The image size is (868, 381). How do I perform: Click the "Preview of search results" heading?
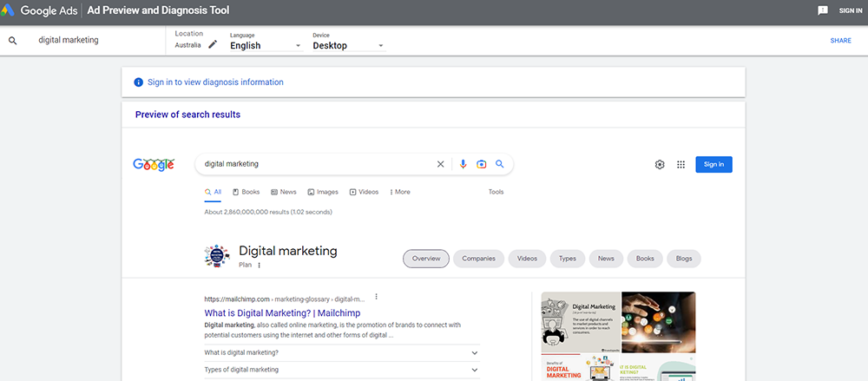[x=187, y=115]
